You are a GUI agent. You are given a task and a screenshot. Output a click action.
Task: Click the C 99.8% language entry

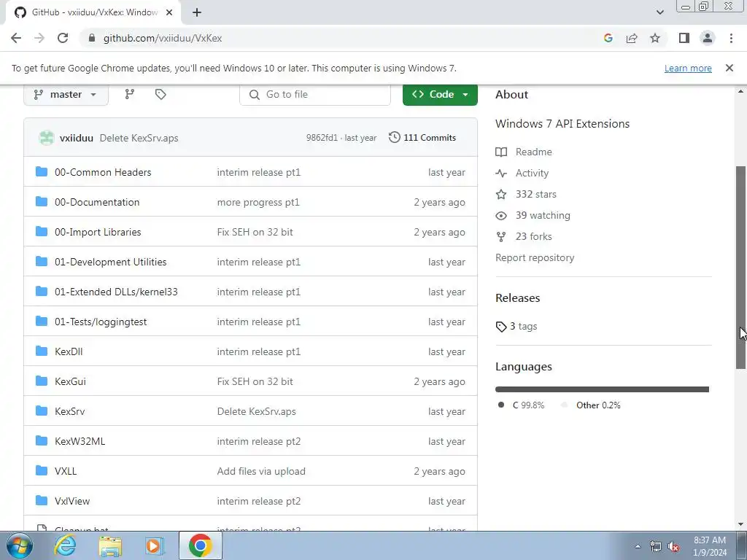(521, 405)
